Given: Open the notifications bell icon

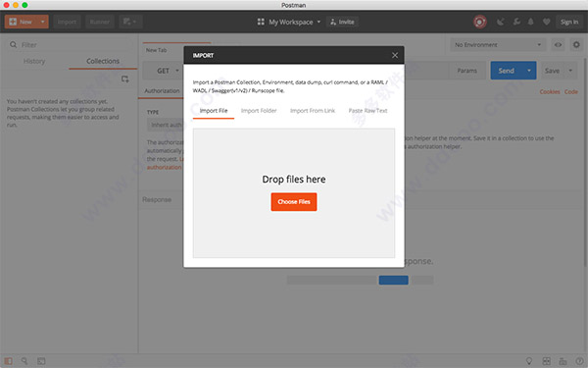Looking at the screenshot, I should [x=530, y=22].
